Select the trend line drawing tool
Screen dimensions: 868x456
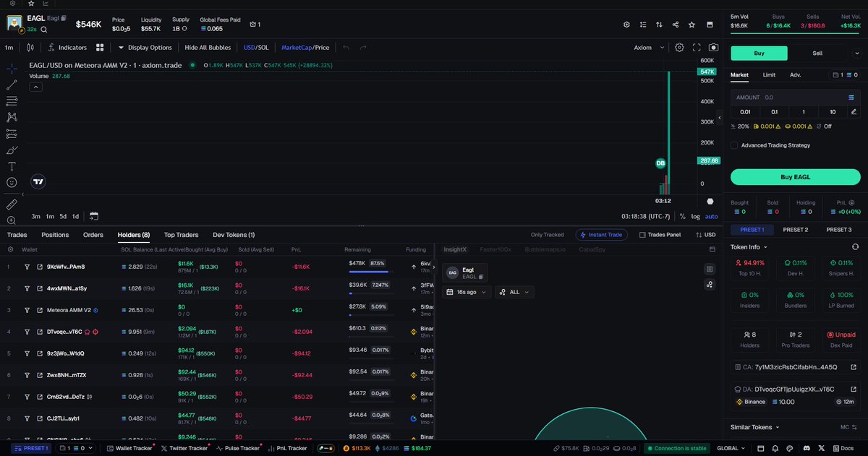(x=12, y=85)
